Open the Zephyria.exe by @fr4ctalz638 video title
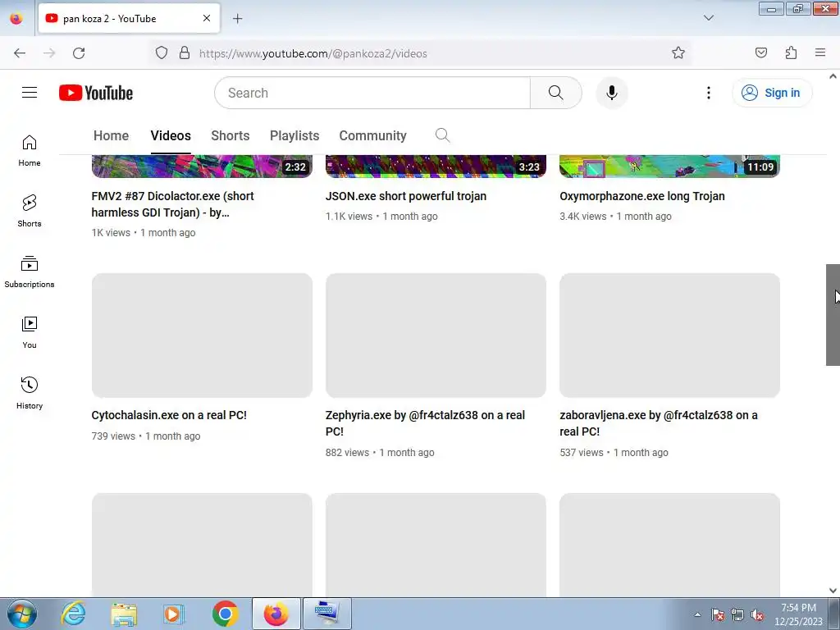The height and width of the screenshot is (630, 840). tap(425, 423)
